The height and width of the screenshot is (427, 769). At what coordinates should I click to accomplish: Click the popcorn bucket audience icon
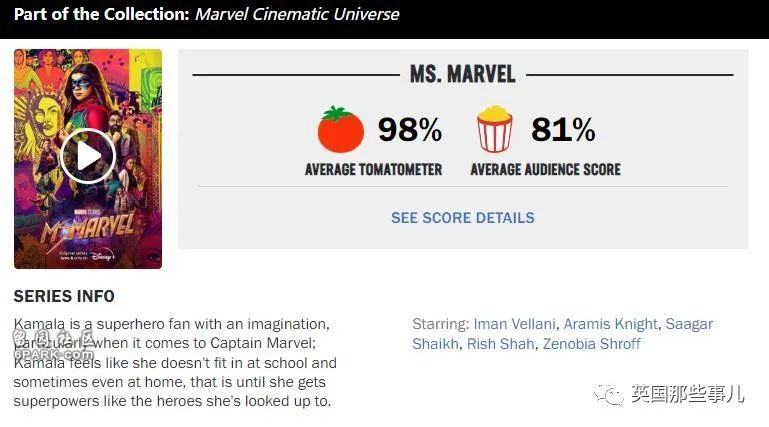point(494,129)
